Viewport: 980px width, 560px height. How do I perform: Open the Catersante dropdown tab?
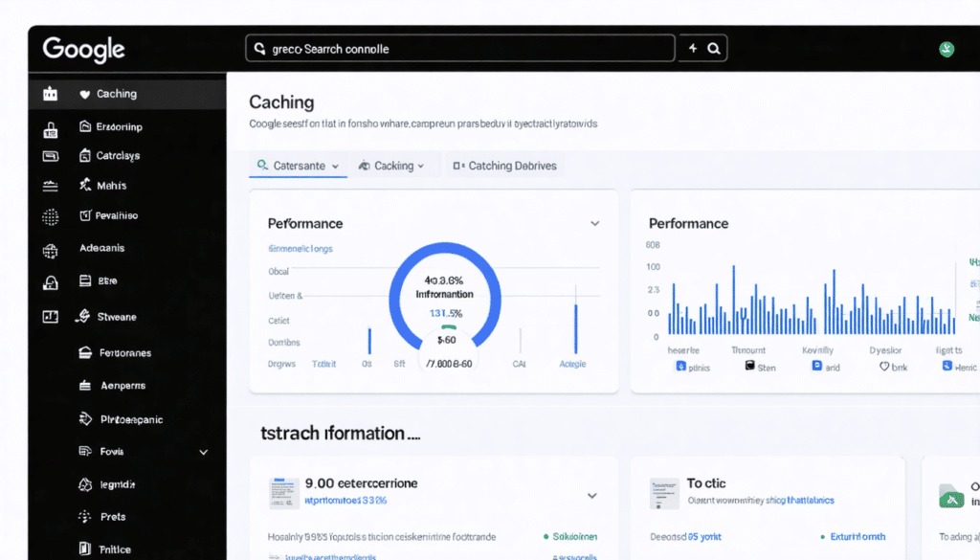pyautogui.click(x=299, y=166)
